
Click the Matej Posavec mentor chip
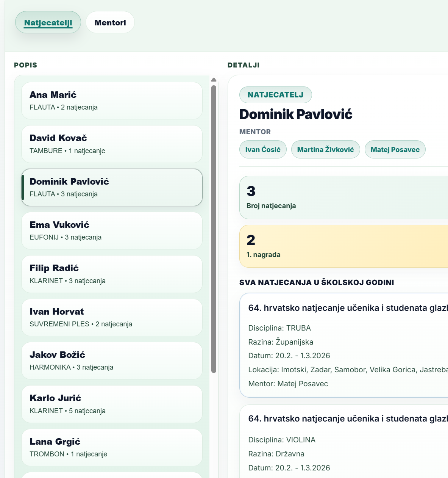395,149
